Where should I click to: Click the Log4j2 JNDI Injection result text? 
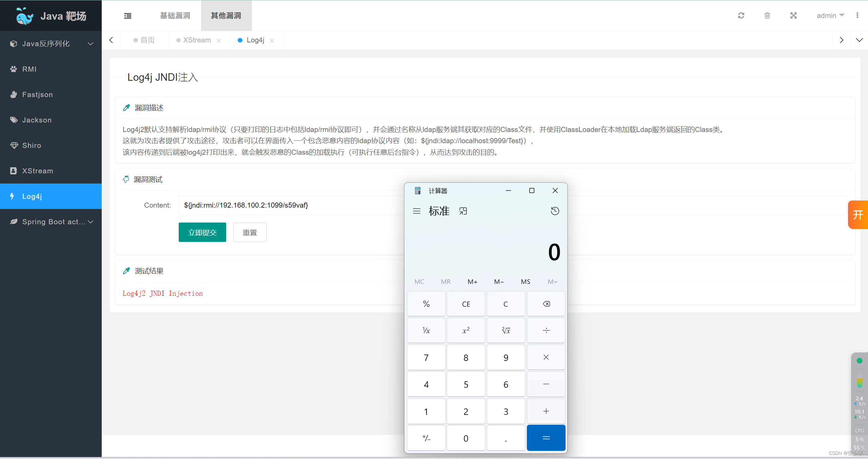(x=163, y=293)
